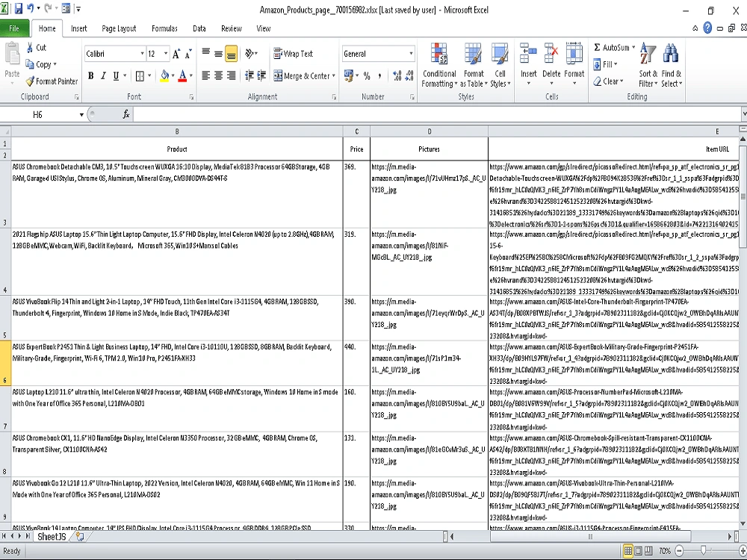Click the Delete cells icon
This screenshot has width=747, height=560.
point(551,55)
